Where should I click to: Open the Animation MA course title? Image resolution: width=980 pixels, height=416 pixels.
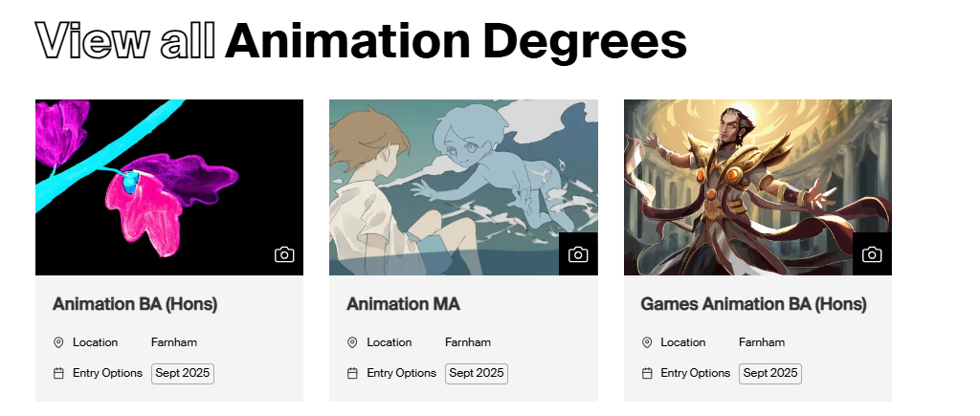(403, 304)
